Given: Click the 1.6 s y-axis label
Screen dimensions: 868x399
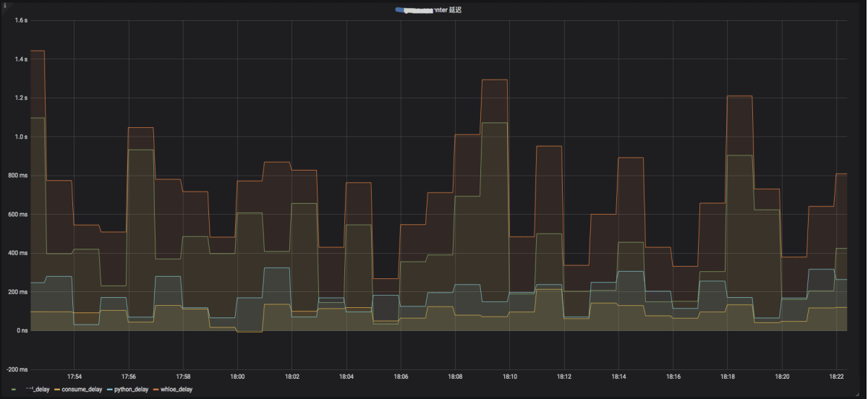Looking at the screenshot, I should 21,20.
